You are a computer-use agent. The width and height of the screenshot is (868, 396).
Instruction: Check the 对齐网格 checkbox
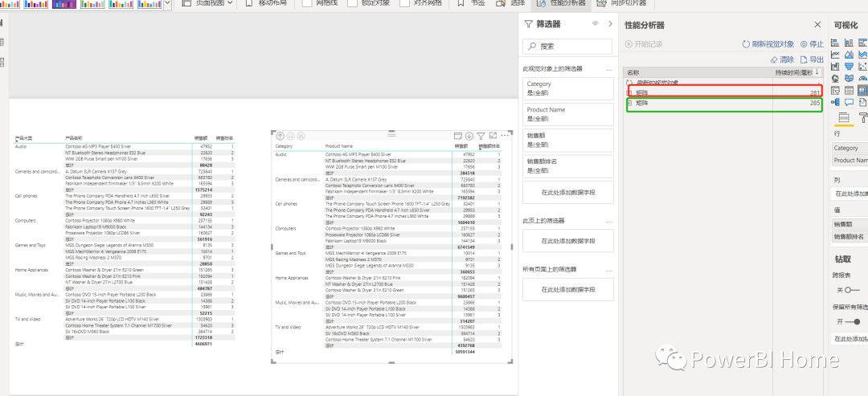[404, 2]
